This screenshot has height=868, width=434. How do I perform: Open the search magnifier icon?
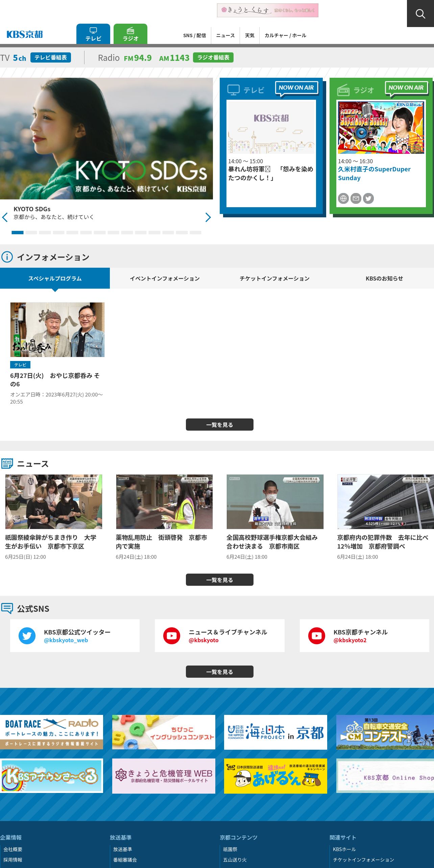(x=420, y=14)
